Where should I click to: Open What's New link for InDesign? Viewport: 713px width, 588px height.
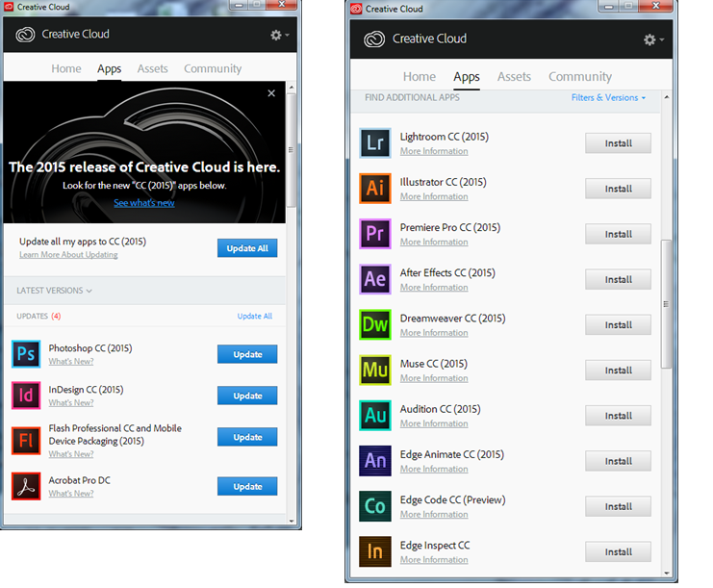71,403
